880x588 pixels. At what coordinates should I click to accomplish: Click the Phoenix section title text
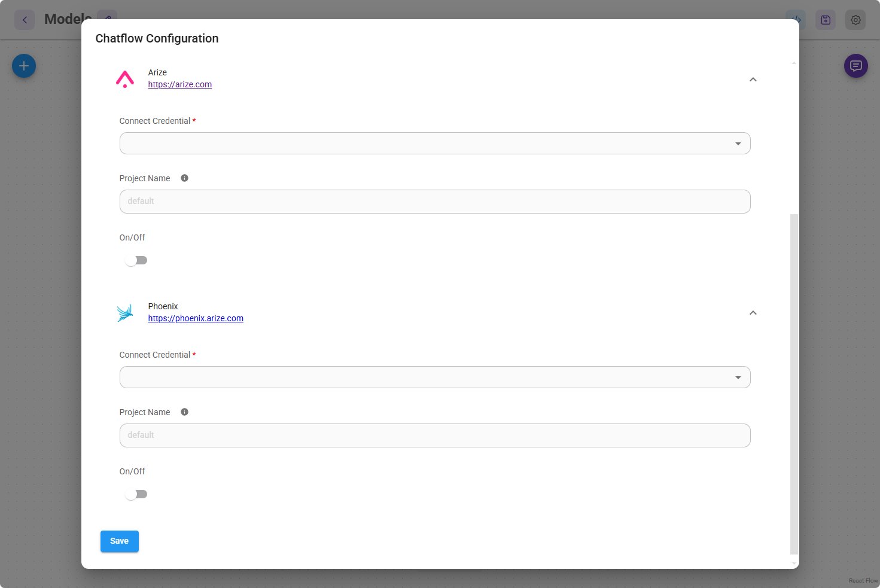coord(163,306)
